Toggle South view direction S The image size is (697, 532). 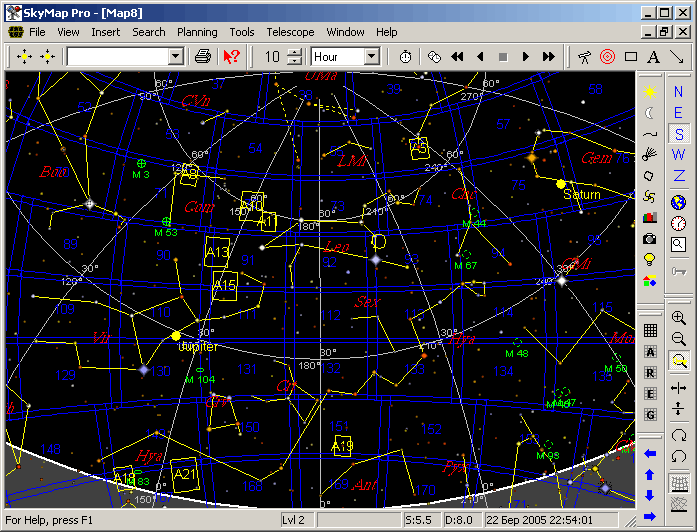click(678, 134)
